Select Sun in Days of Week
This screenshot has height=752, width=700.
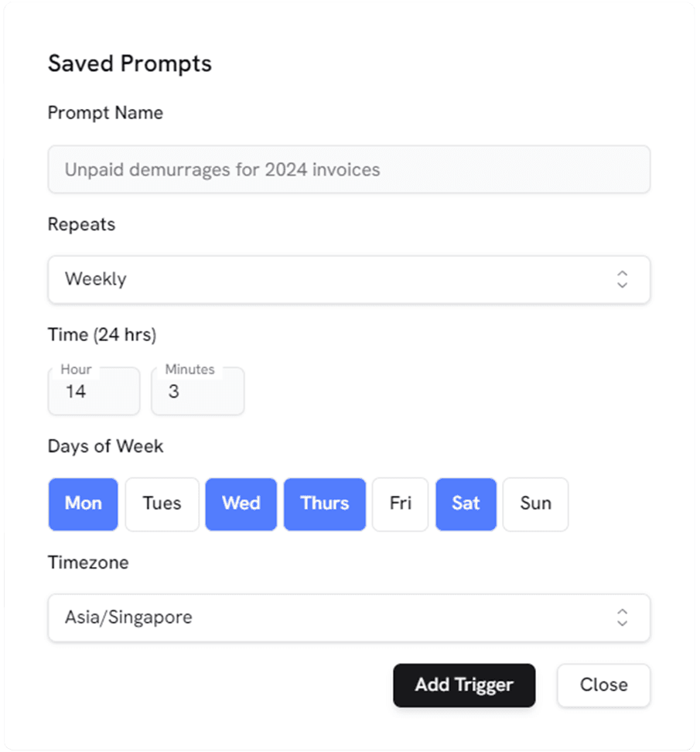(x=535, y=504)
